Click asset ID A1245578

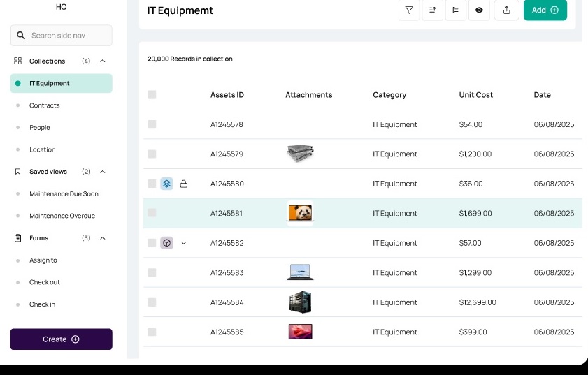227,124
